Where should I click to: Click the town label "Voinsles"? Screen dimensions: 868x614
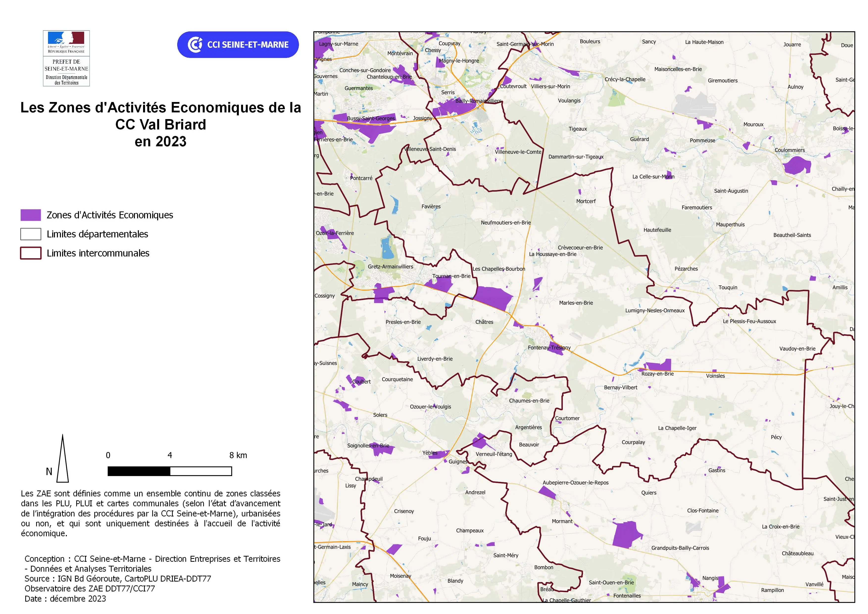pos(715,376)
